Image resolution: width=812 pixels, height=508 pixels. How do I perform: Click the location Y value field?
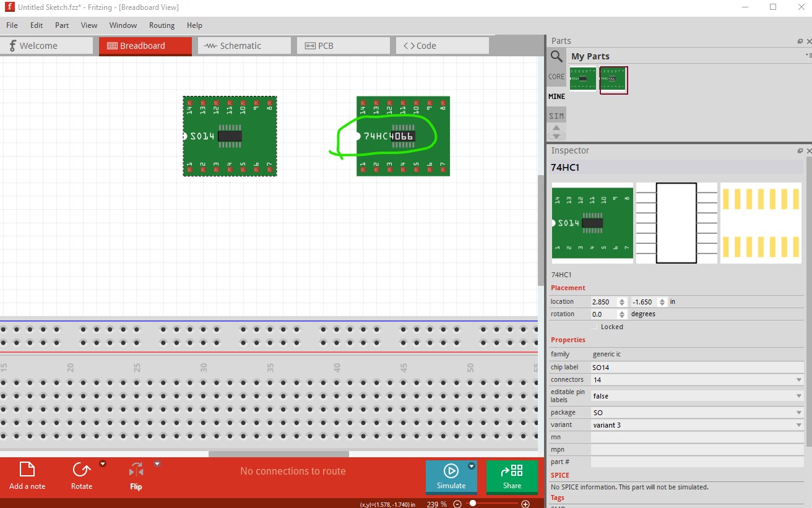point(644,302)
